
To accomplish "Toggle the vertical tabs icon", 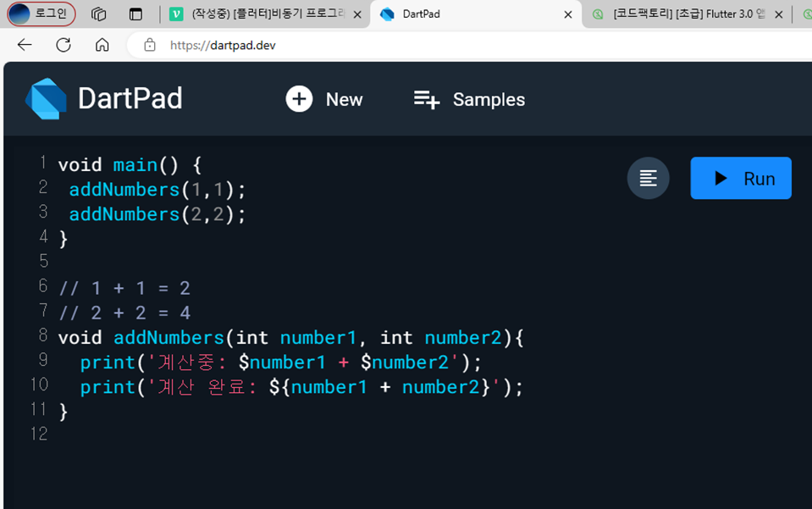I will tap(135, 14).
